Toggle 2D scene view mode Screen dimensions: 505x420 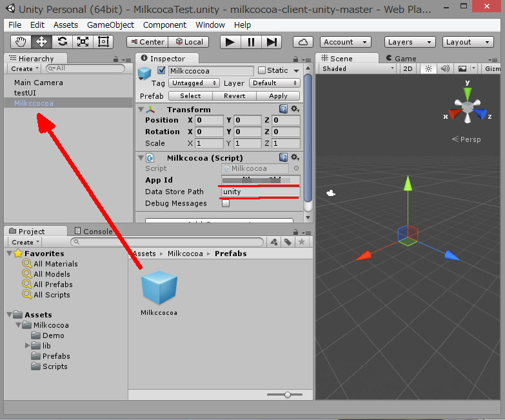tap(408, 68)
